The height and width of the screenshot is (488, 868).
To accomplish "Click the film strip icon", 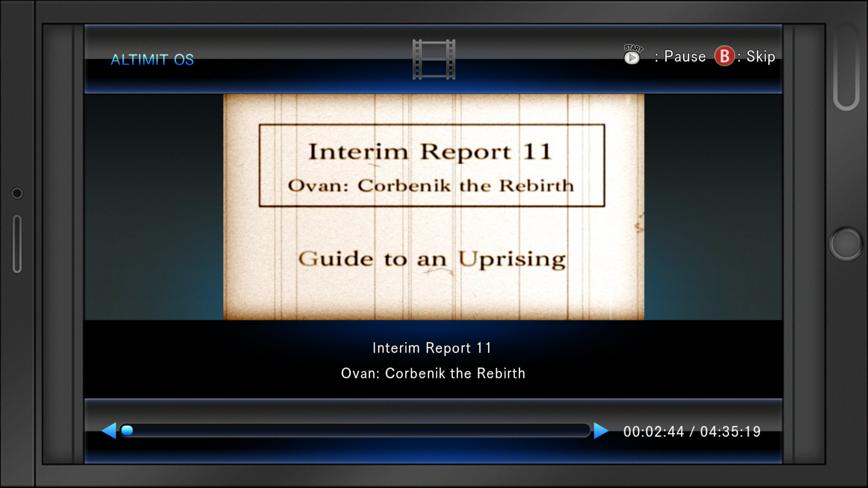I will click(x=434, y=59).
